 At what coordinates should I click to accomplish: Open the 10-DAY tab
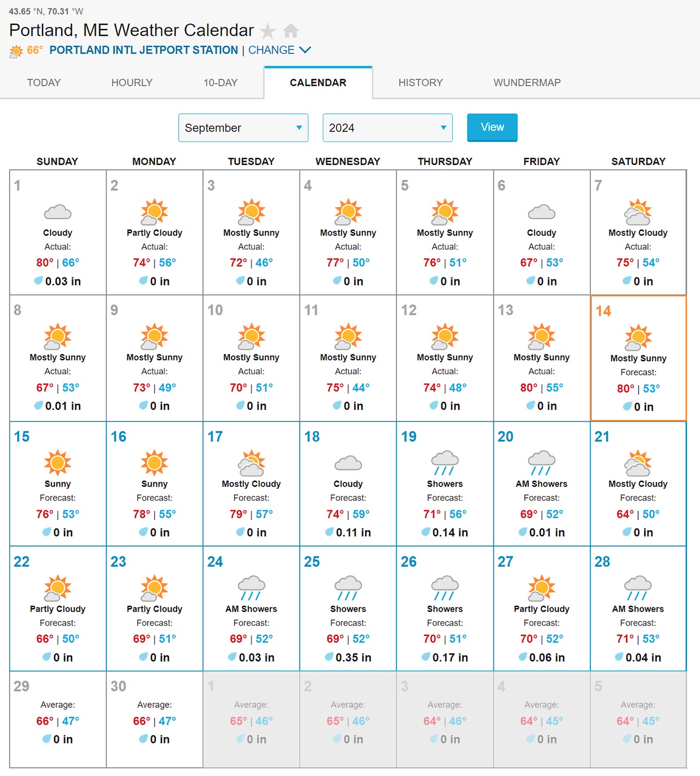coord(221,82)
